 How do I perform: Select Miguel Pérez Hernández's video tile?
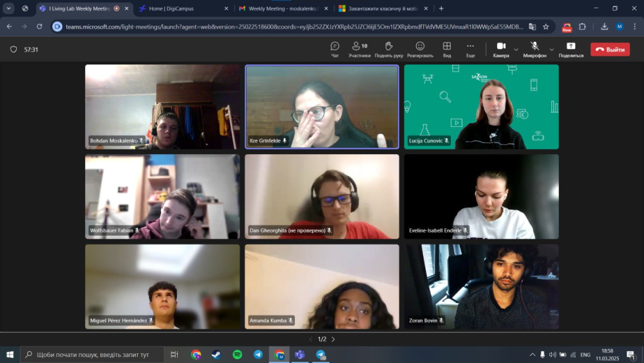click(162, 286)
